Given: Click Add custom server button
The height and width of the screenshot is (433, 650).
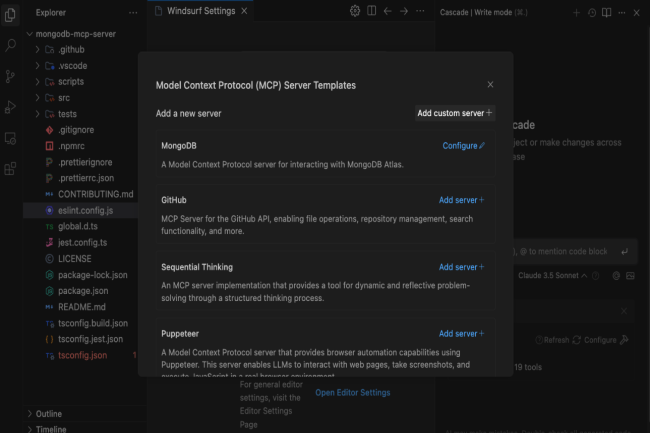Looking at the screenshot, I should (x=454, y=113).
